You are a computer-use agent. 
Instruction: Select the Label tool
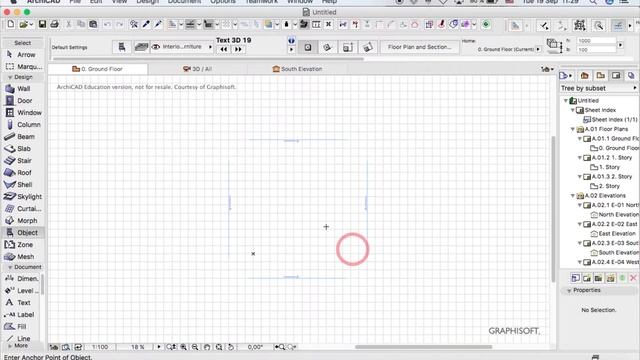tap(20, 315)
